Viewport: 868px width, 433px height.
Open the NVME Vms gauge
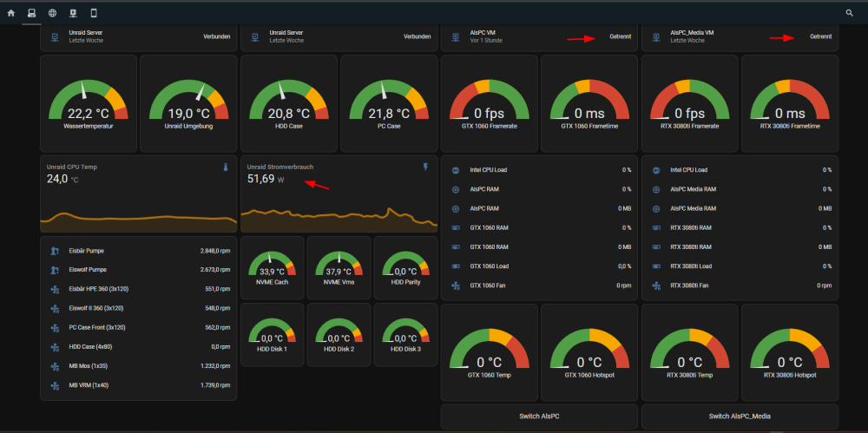[339, 268]
